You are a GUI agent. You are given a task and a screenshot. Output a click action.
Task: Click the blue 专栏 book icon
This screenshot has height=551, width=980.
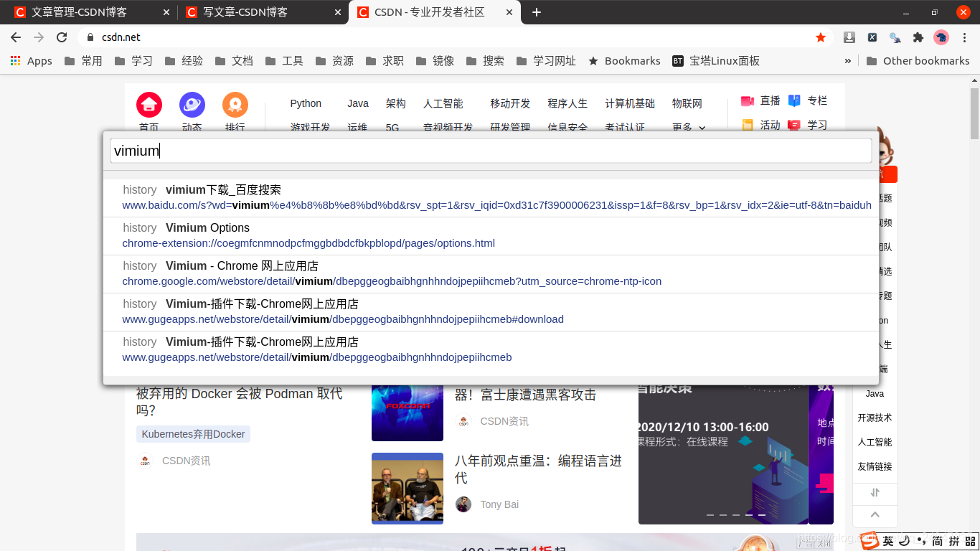[793, 100]
